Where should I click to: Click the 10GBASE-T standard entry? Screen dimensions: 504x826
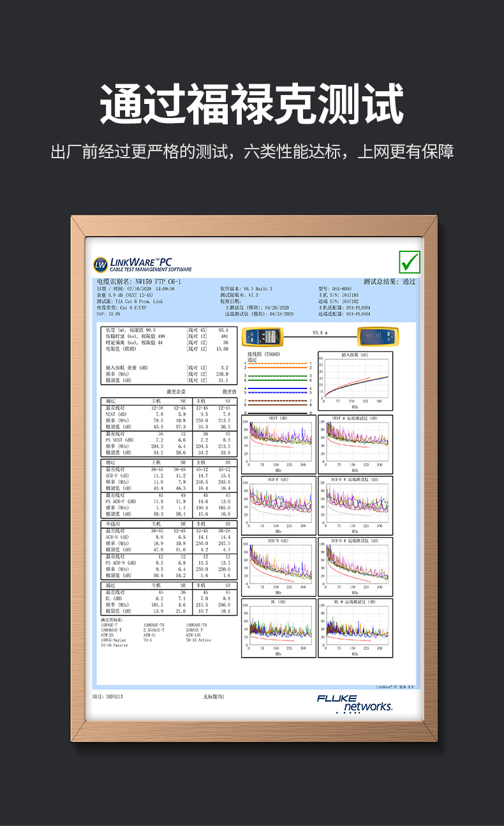pyautogui.click(x=111, y=624)
